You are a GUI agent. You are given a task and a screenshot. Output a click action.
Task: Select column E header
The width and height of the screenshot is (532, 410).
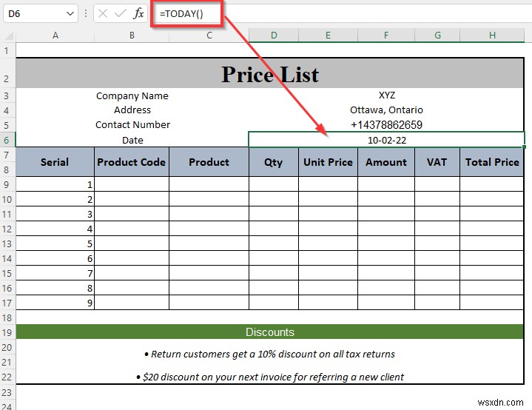coord(328,36)
